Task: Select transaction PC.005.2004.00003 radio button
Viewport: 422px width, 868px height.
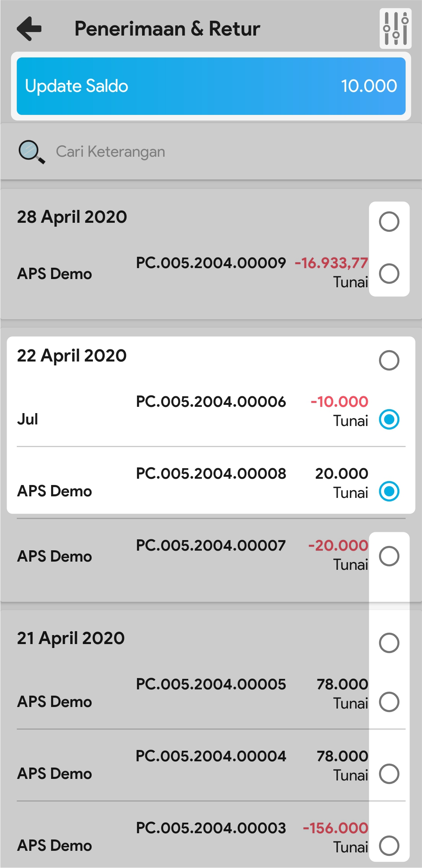Action: pyautogui.click(x=389, y=846)
